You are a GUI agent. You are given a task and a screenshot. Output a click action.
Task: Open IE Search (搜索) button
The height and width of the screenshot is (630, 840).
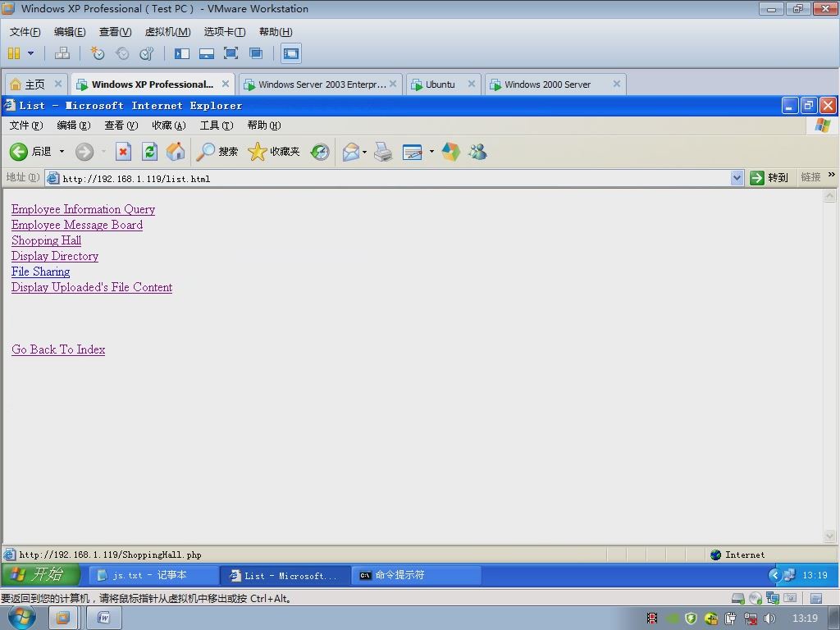click(217, 152)
